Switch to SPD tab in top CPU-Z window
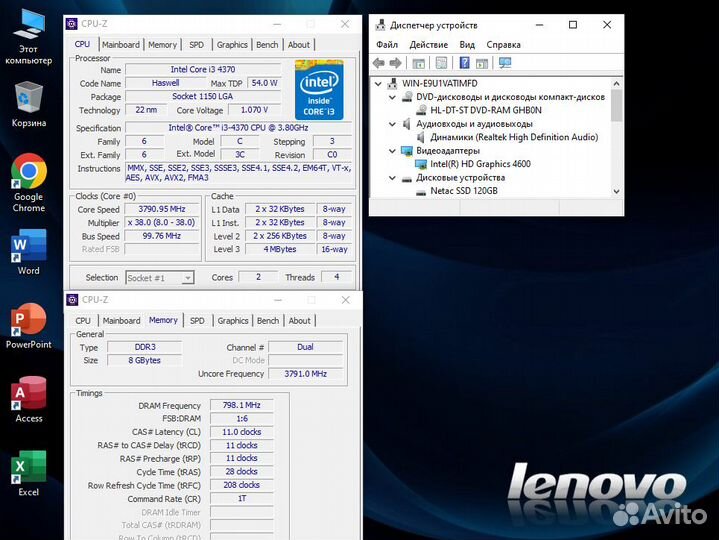Image resolution: width=719 pixels, height=540 pixels. (196, 45)
